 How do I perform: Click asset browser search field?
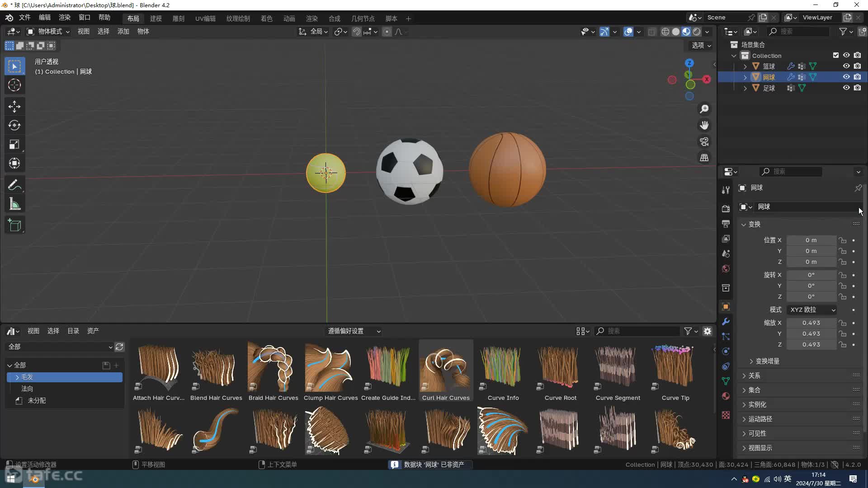(x=637, y=331)
